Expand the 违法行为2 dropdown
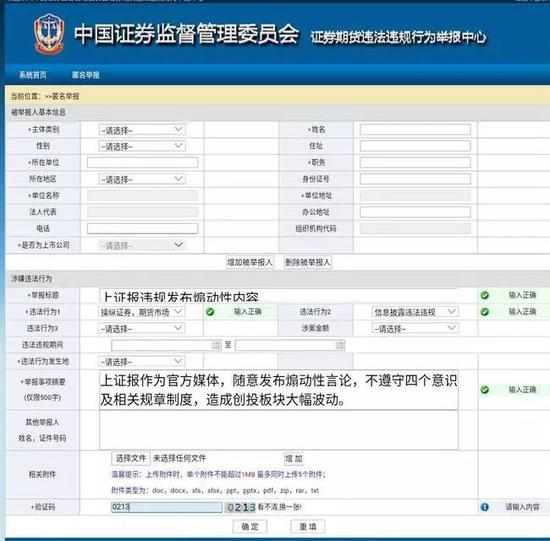The width and height of the screenshot is (550, 541). (x=415, y=312)
